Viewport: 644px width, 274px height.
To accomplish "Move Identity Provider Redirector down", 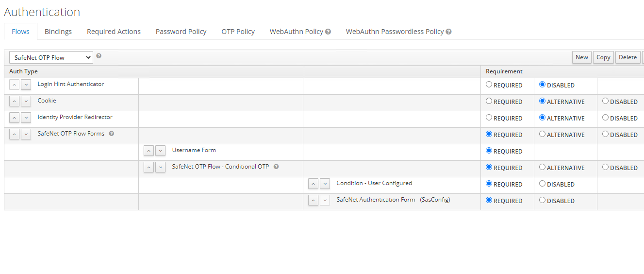I will tap(26, 118).
